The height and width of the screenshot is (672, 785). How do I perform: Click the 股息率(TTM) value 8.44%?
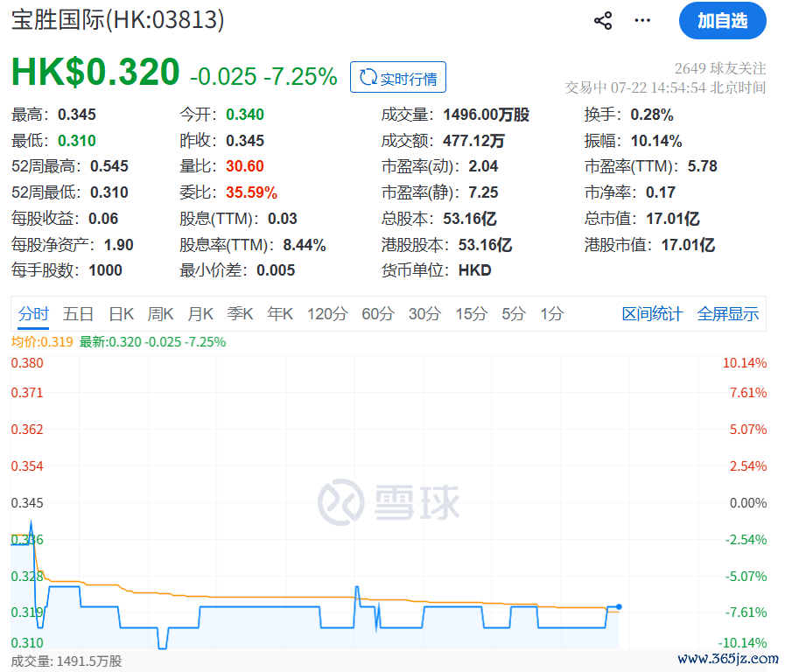[305, 245]
